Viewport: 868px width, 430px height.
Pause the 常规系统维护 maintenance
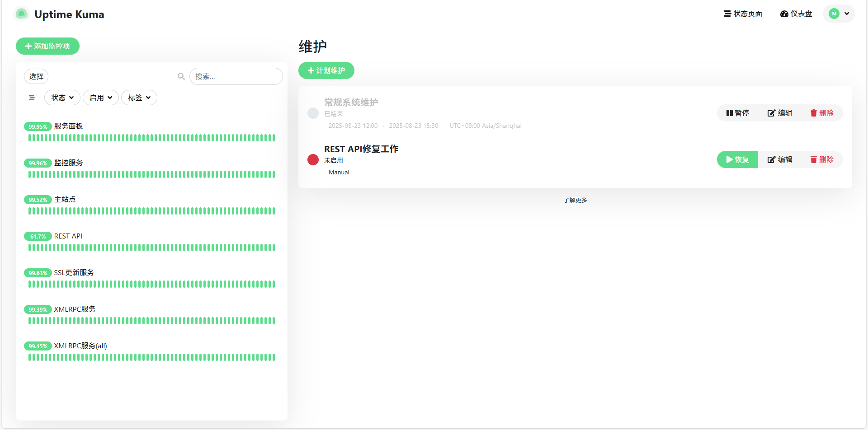(738, 113)
